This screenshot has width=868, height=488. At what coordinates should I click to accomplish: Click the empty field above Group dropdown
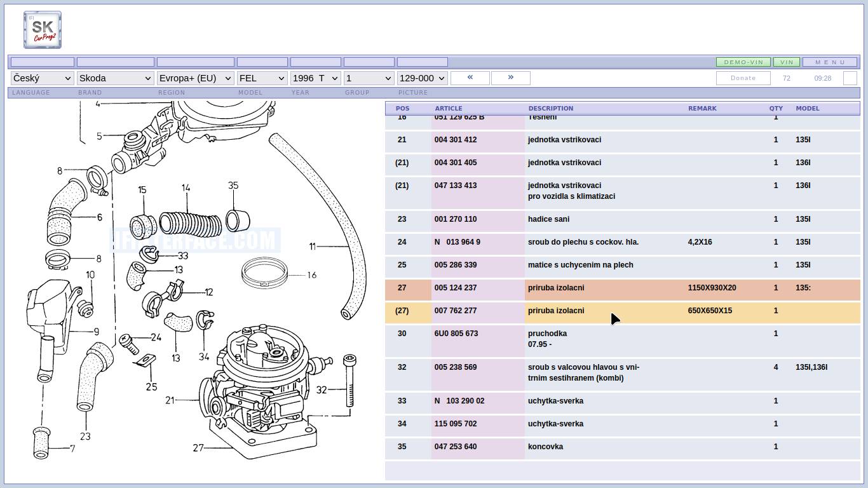369,62
